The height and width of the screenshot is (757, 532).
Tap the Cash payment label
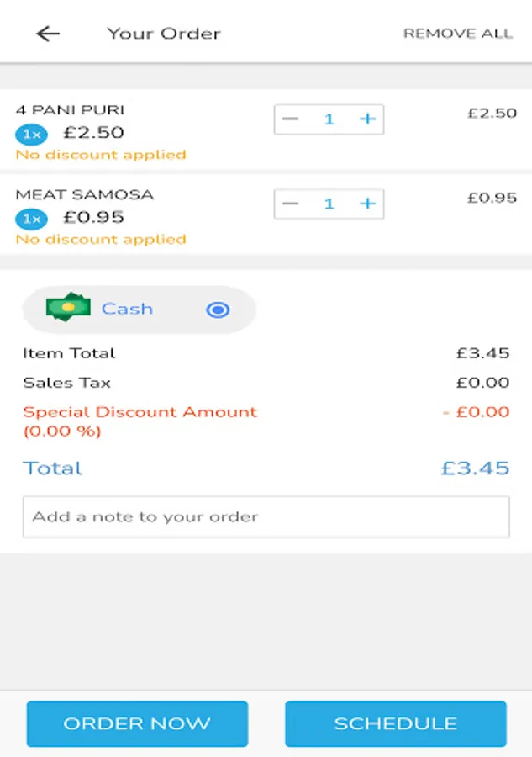127,309
